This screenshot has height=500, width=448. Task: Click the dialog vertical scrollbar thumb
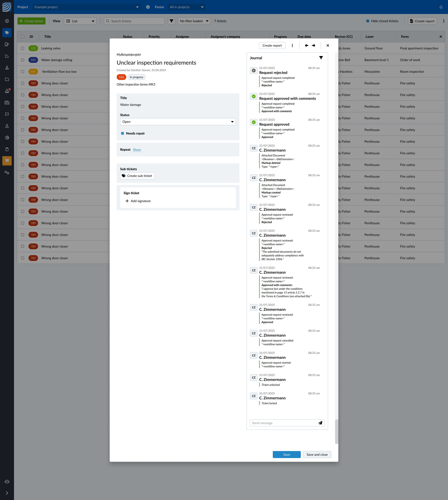pyautogui.click(x=336, y=431)
